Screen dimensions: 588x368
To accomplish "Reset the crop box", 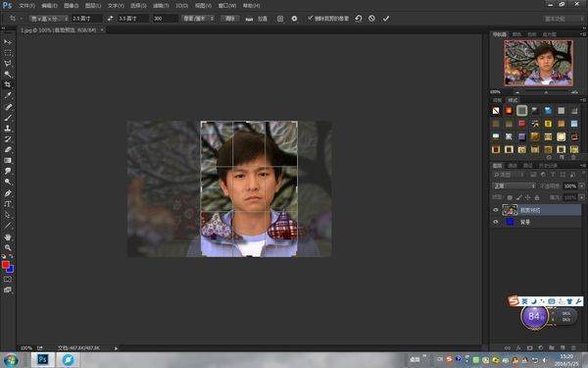I will (359, 18).
